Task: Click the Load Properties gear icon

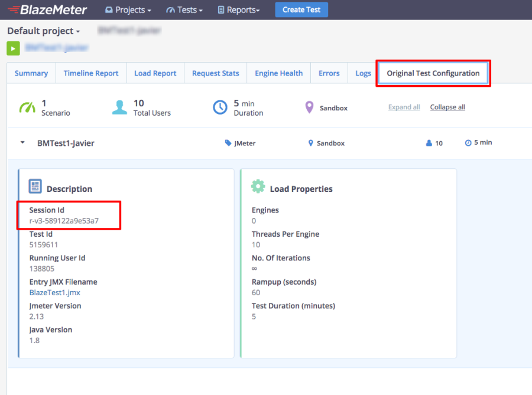Action: tap(258, 186)
